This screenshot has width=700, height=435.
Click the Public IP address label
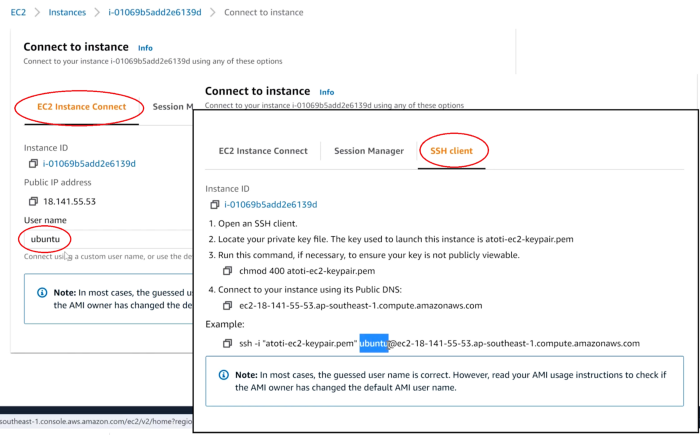58,182
